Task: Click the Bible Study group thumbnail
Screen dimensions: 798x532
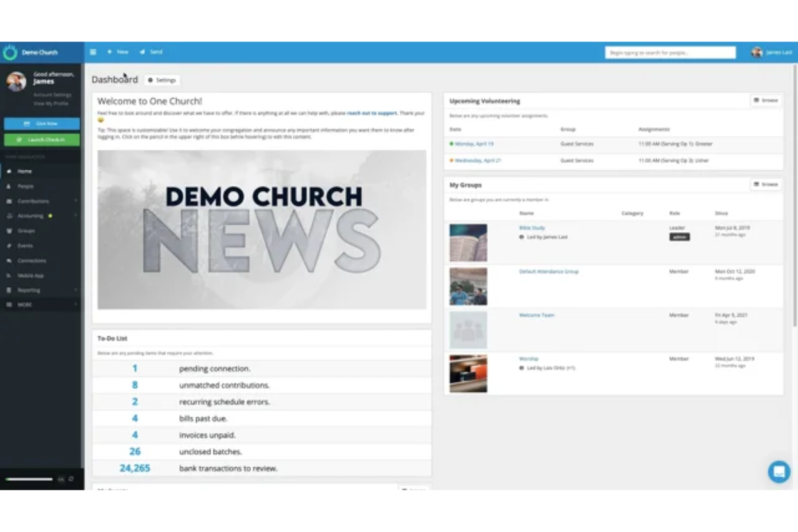Action: pos(468,243)
